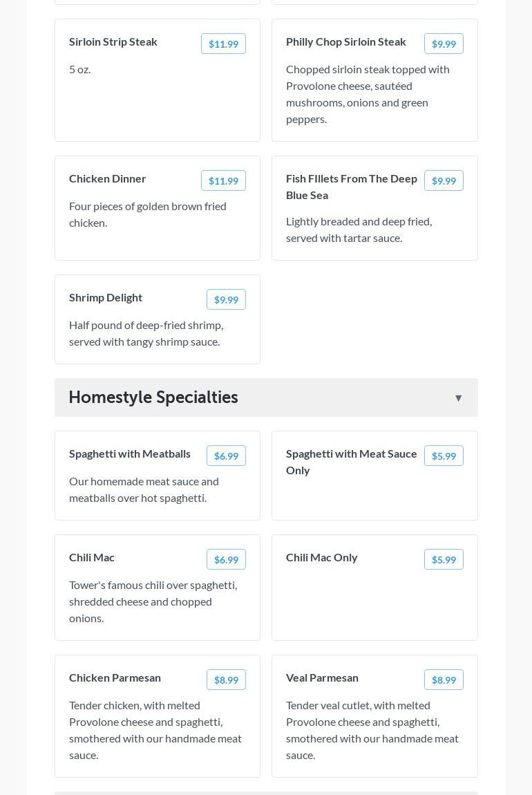Select the Veal Parmesan item title
The width and height of the screenshot is (532, 795).
click(x=322, y=678)
